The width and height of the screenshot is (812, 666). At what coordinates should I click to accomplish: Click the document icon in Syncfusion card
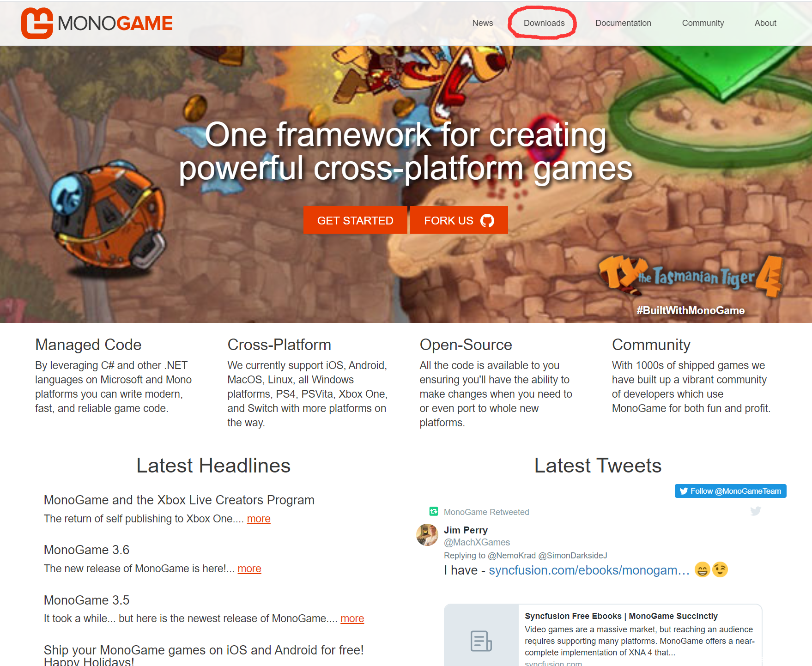click(481, 641)
